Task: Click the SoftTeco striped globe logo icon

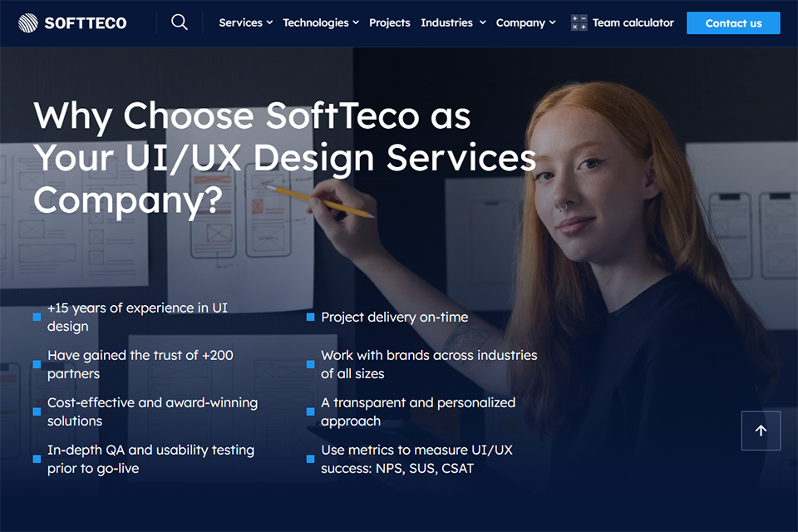Action: [x=28, y=23]
